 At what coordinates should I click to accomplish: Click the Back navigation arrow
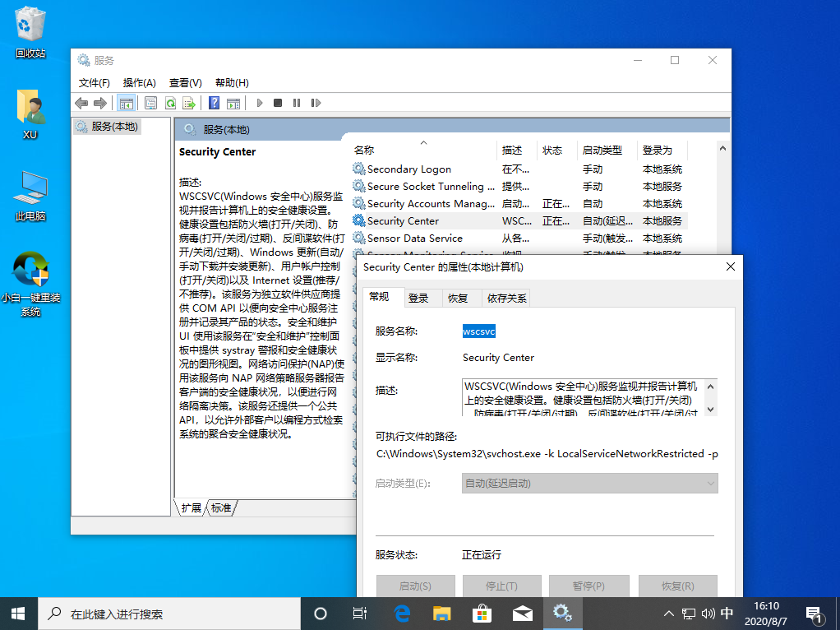[x=80, y=102]
